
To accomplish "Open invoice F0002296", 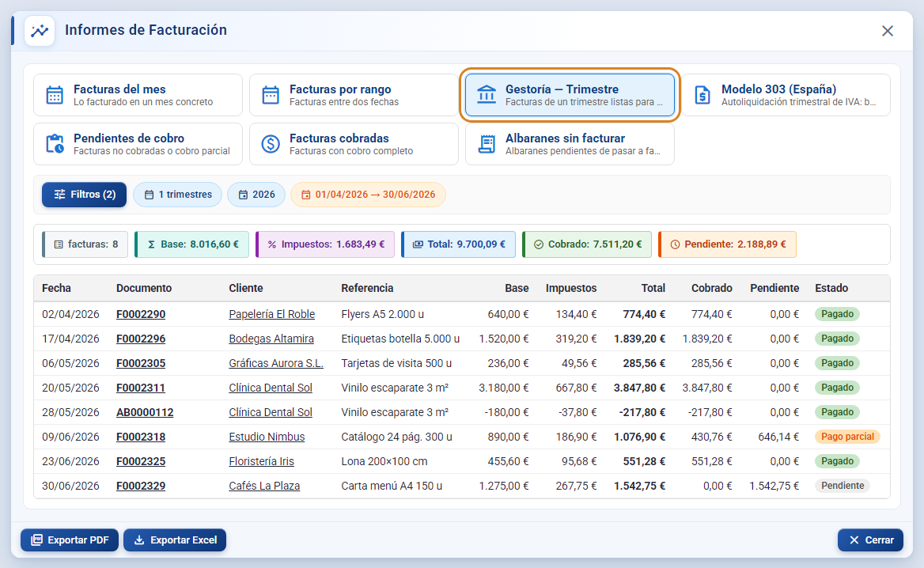I will pos(141,339).
